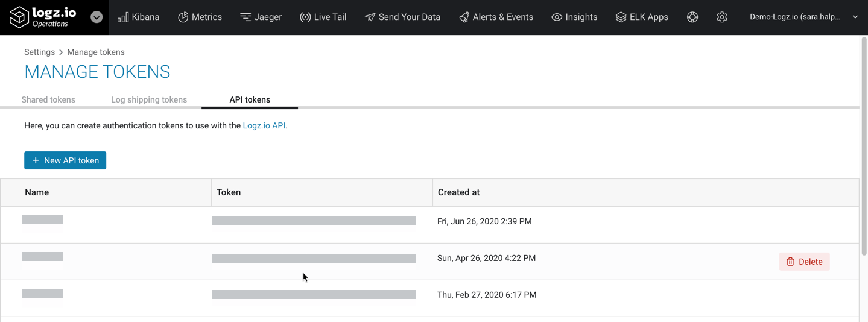This screenshot has height=322, width=868.
Task: Click the Settings breadcrumb link
Action: pos(39,52)
